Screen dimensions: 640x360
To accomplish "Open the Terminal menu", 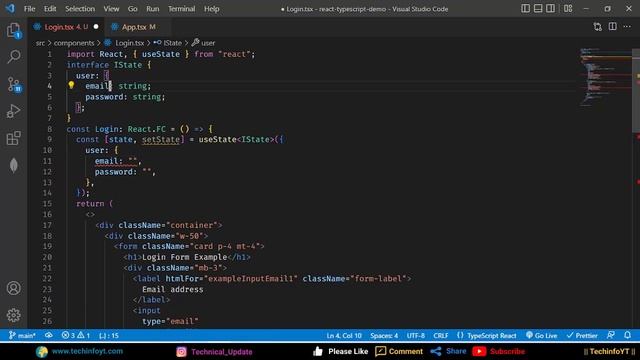I will coord(182,9).
